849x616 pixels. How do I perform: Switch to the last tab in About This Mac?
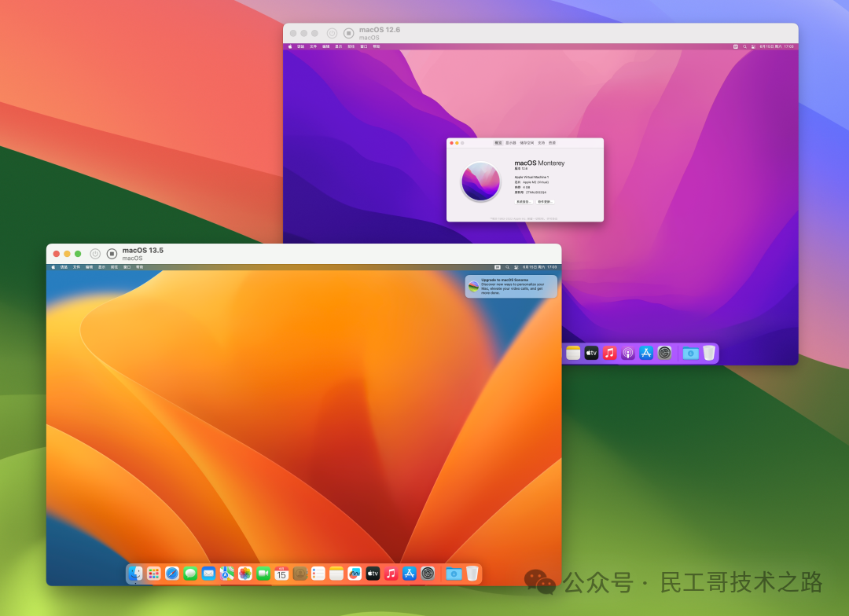pos(552,143)
